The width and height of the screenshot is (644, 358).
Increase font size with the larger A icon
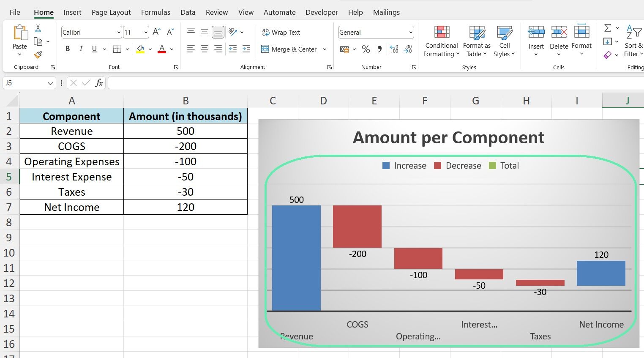(156, 32)
